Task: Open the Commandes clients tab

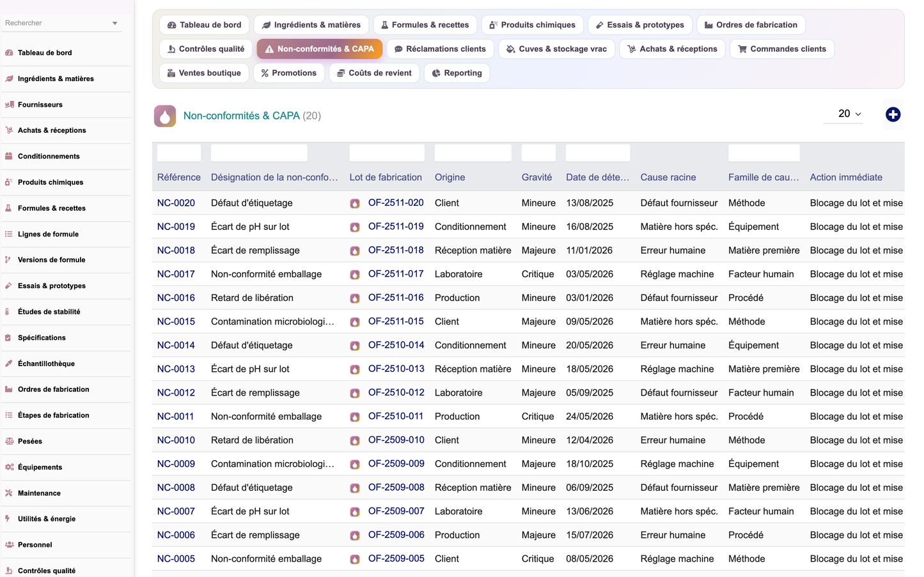Action: pyautogui.click(x=782, y=49)
